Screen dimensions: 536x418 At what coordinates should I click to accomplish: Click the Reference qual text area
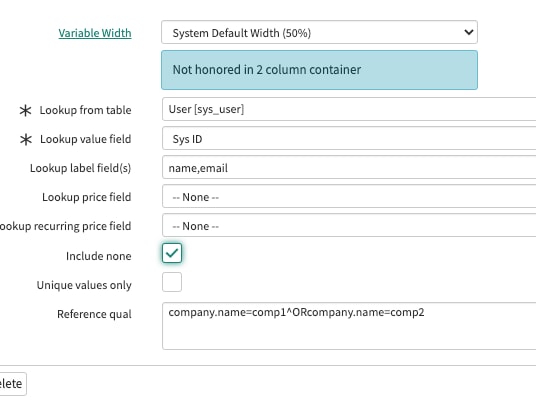click(x=349, y=326)
